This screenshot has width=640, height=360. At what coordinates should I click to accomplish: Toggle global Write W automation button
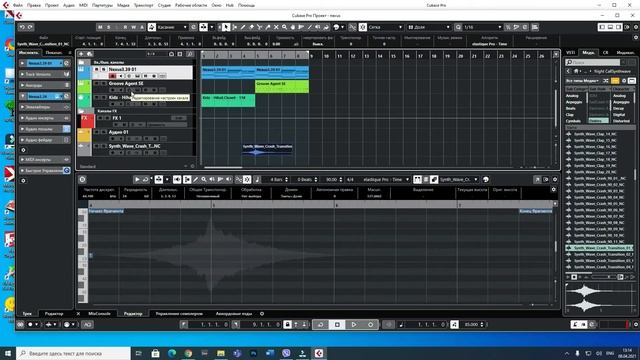coord(133,27)
